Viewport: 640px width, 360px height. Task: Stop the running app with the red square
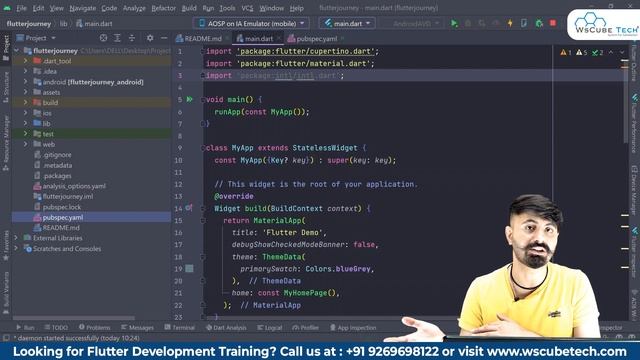553,23
